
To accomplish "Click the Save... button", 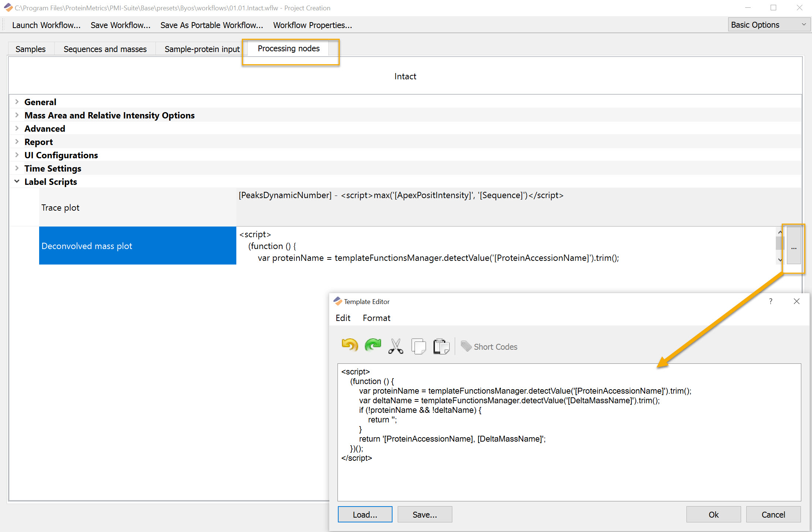I will [x=425, y=515].
